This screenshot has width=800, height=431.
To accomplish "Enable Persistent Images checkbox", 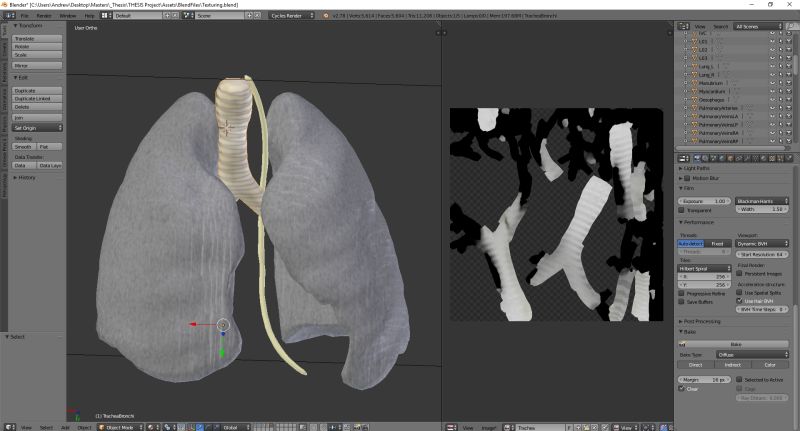I will (739, 273).
